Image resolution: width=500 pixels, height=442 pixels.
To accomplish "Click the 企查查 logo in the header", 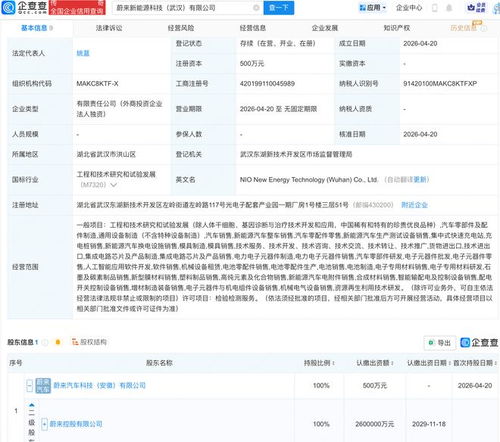I will click(24, 7).
